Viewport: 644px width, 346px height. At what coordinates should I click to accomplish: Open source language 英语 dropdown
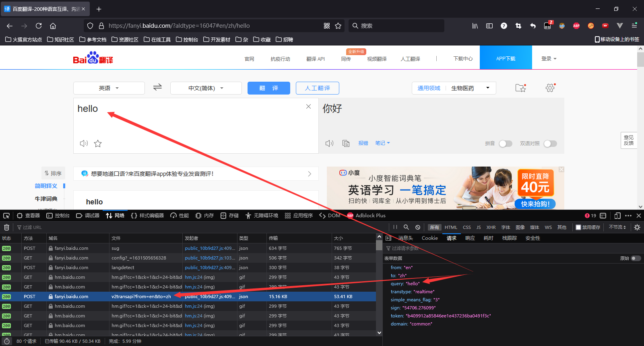click(x=109, y=88)
